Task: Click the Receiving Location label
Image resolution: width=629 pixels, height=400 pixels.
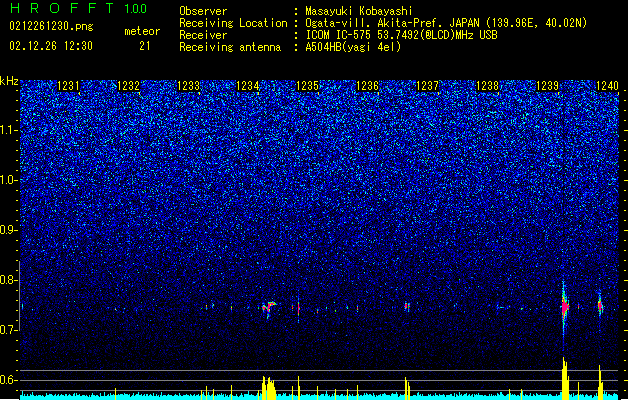Action: [x=233, y=23]
